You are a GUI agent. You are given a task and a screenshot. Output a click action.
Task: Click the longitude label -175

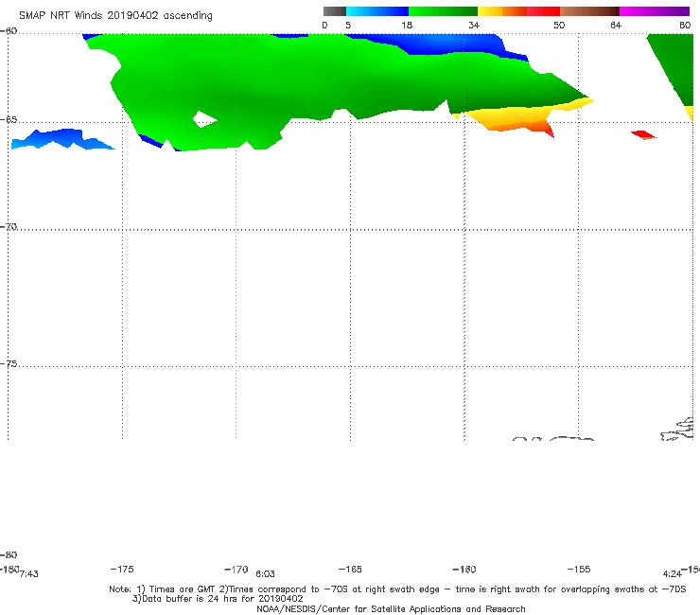tap(122, 569)
